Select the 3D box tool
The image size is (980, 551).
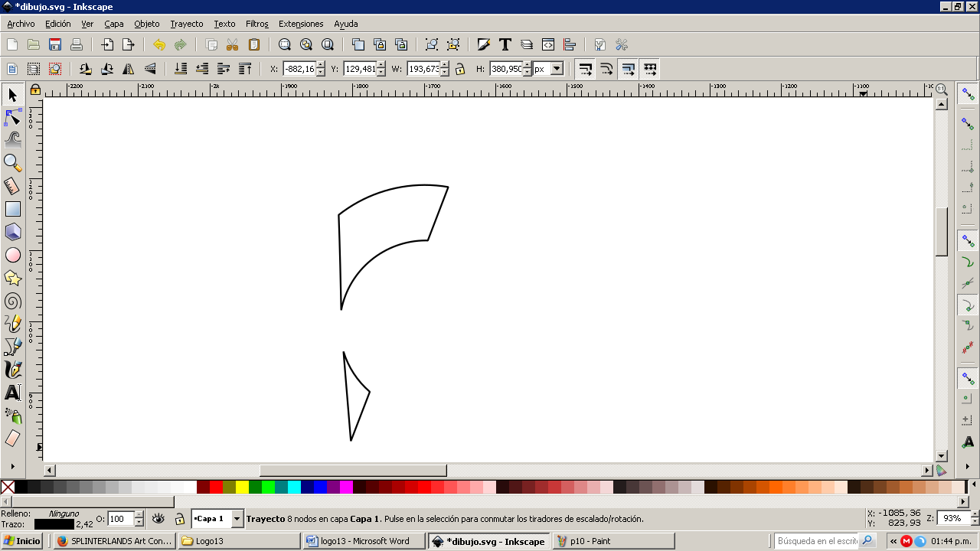pos(13,232)
